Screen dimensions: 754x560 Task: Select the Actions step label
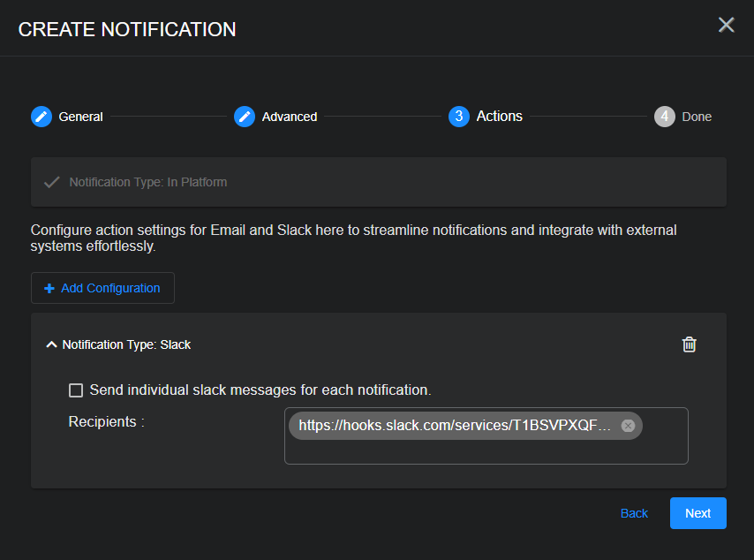coord(499,117)
